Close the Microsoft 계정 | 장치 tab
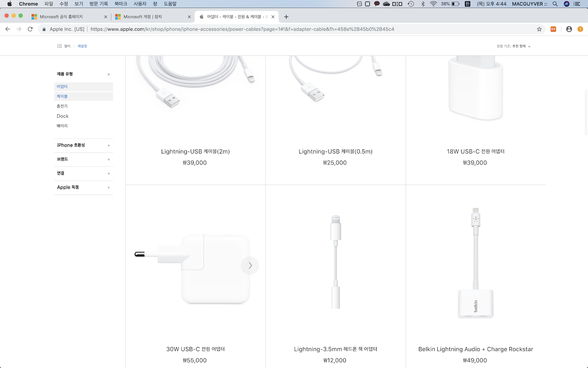 [189, 17]
